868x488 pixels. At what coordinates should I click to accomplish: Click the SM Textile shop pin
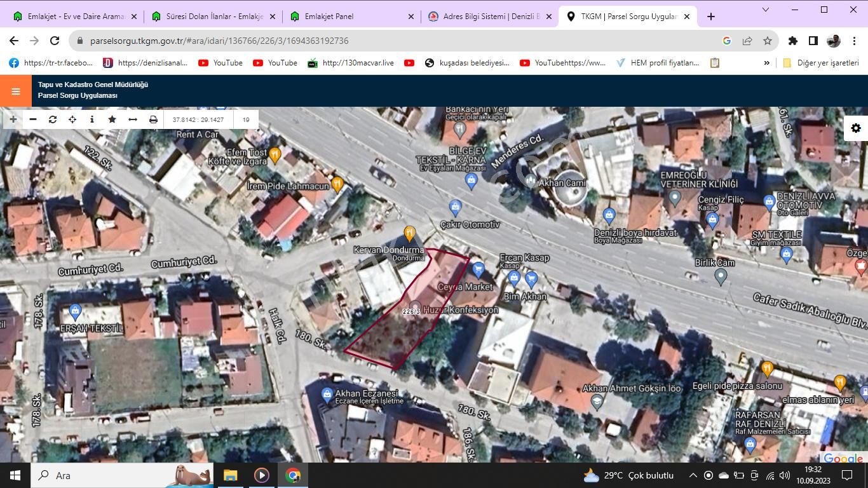point(787,255)
